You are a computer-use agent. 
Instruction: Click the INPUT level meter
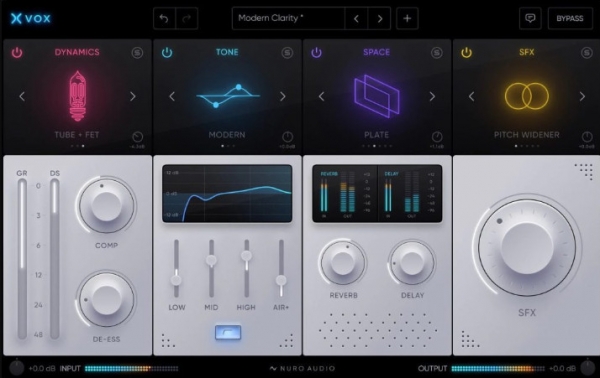131,368
